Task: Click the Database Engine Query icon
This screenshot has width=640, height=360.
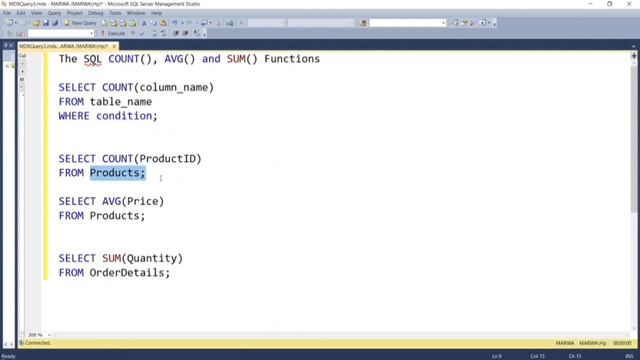Action: (x=104, y=23)
